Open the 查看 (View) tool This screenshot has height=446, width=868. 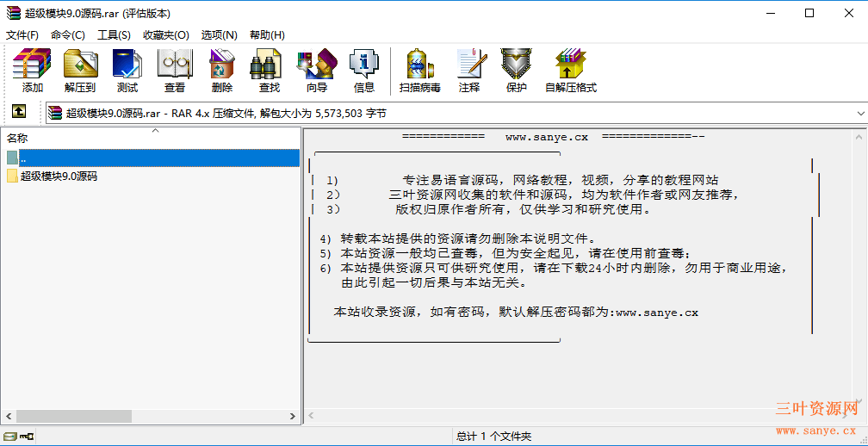[x=175, y=71]
